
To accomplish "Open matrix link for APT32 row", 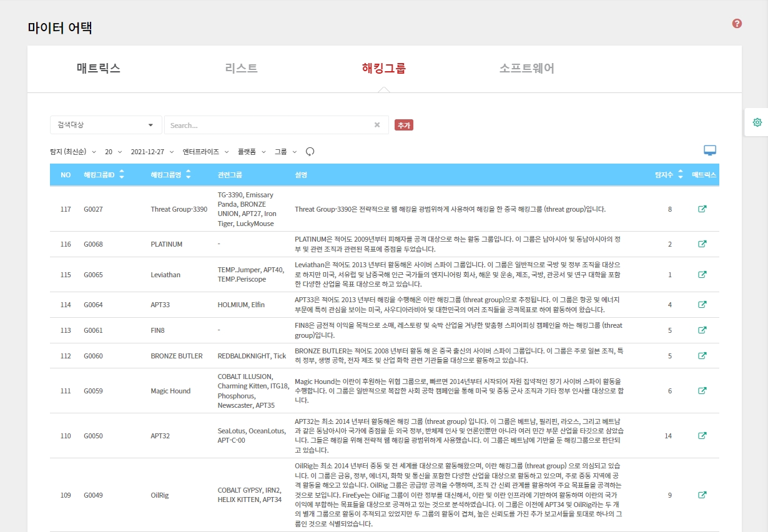I will point(702,436).
